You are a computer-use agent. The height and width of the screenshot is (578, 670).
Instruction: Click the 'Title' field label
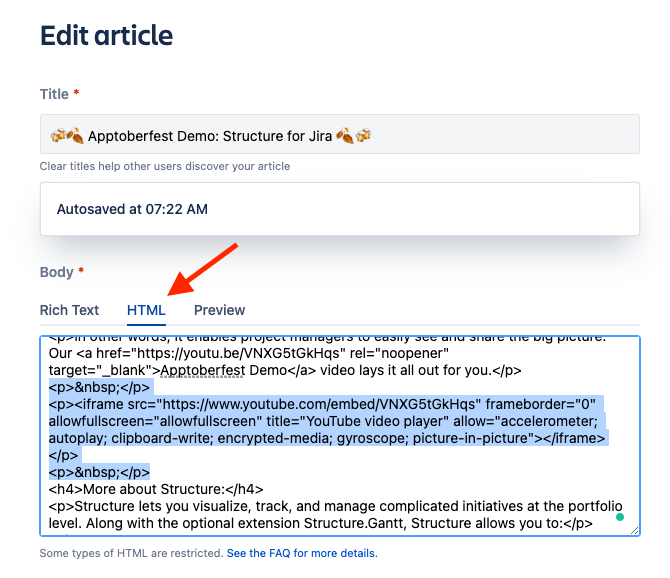[54, 94]
